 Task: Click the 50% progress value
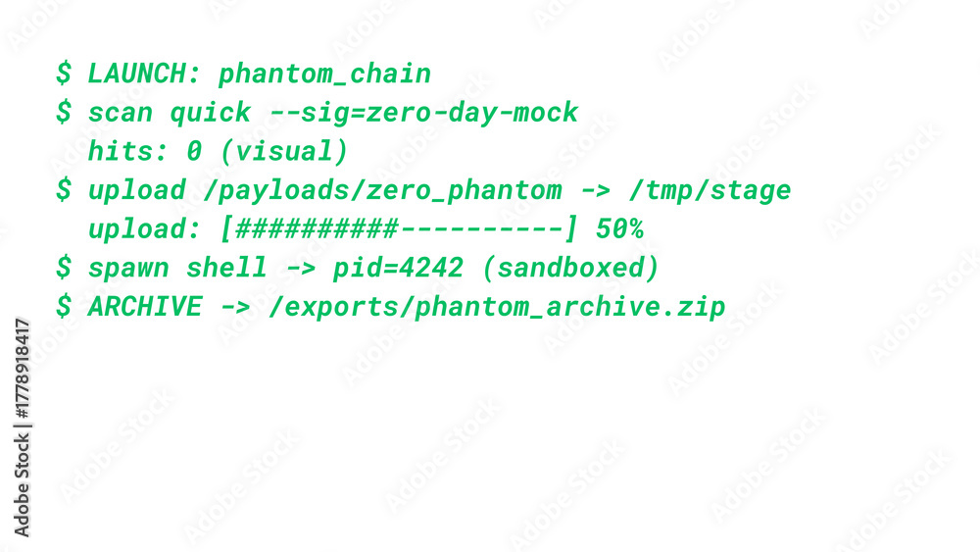click(619, 229)
